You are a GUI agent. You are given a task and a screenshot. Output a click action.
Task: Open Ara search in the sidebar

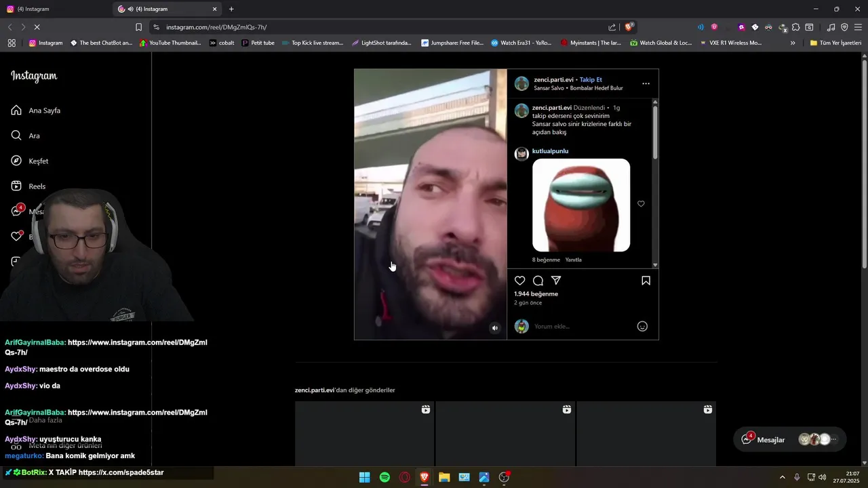pos(26,136)
